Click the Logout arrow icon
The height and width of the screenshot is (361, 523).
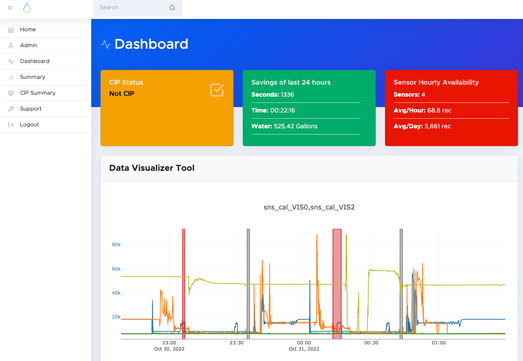point(11,125)
